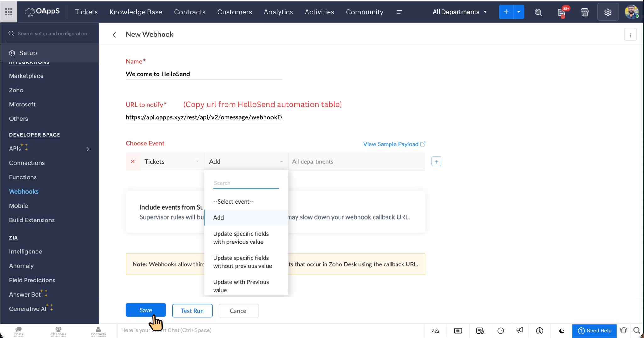Click the All departments field

click(x=357, y=161)
